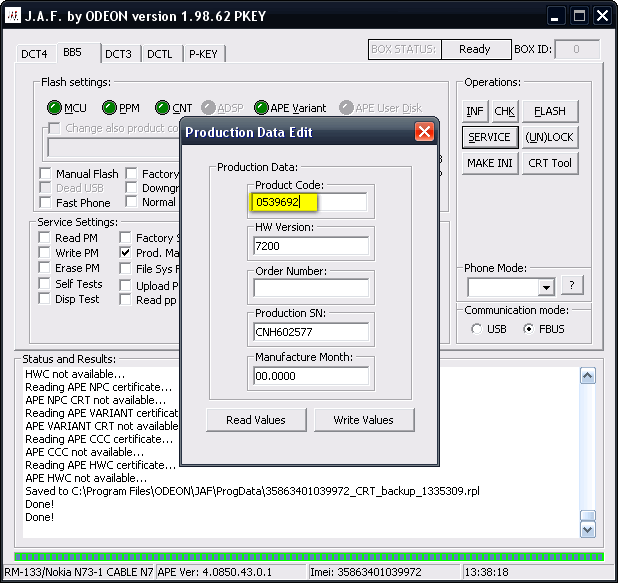Click RM-133/Nokia N73-1 status bar entry
Screen dimensions: 618x583
click(x=78, y=572)
